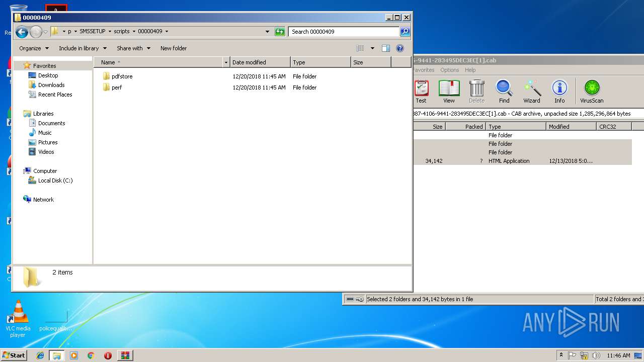644x362 pixels.
Task: Expand the Name column filter dropdown
Action: click(226, 62)
